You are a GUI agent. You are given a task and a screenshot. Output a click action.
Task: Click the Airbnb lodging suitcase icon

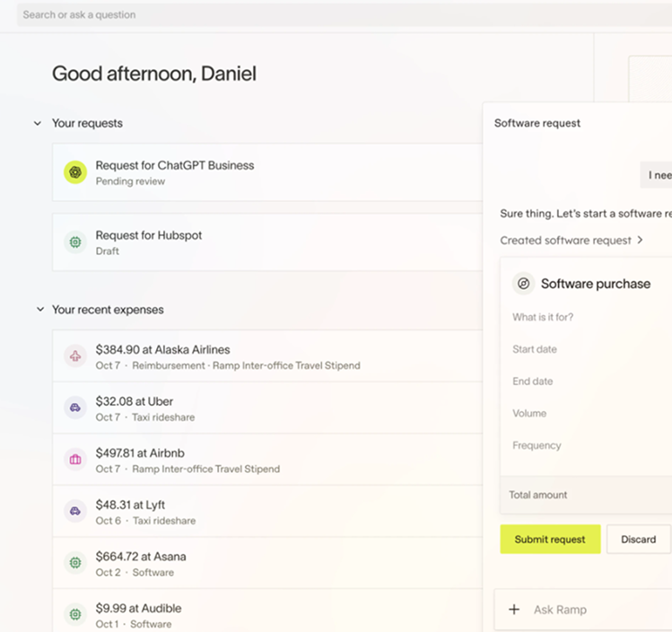coord(75,461)
